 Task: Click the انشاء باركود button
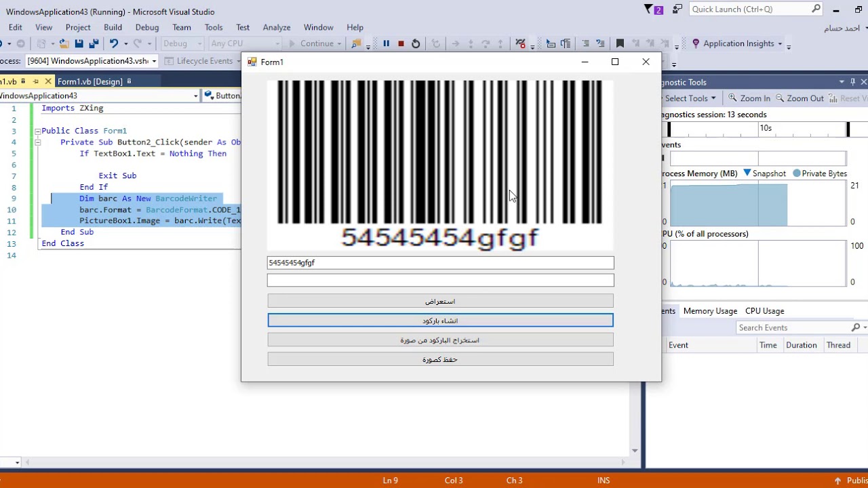[440, 321]
